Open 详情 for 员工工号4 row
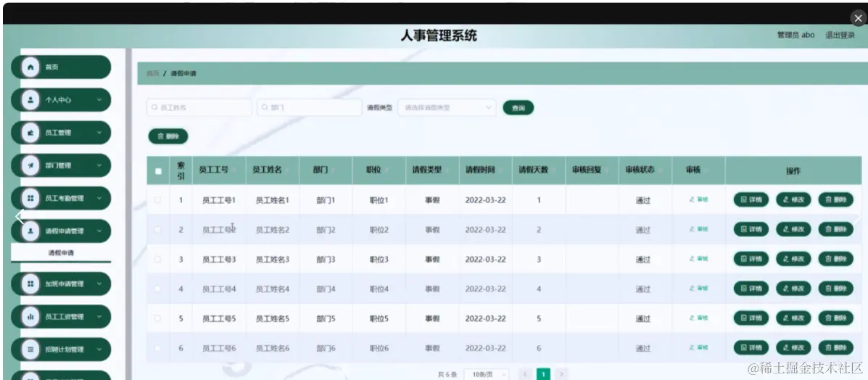868x380 pixels. pos(751,288)
